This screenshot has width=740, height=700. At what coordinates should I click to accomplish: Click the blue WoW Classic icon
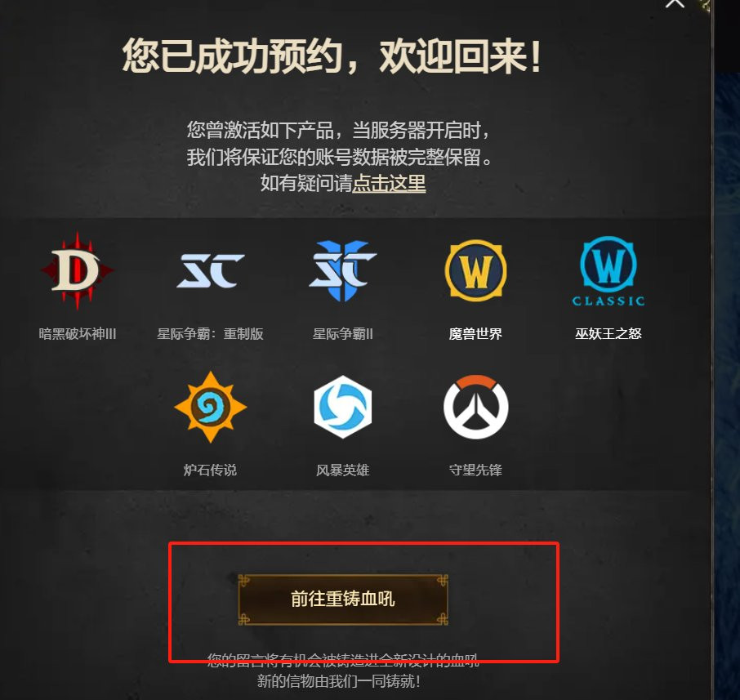point(608,272)
